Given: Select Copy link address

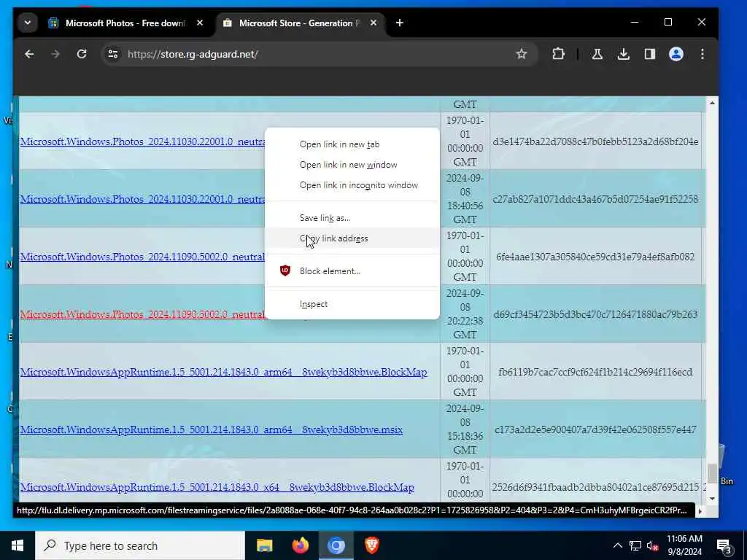Looking at the screenshot, I should (352, 238).
